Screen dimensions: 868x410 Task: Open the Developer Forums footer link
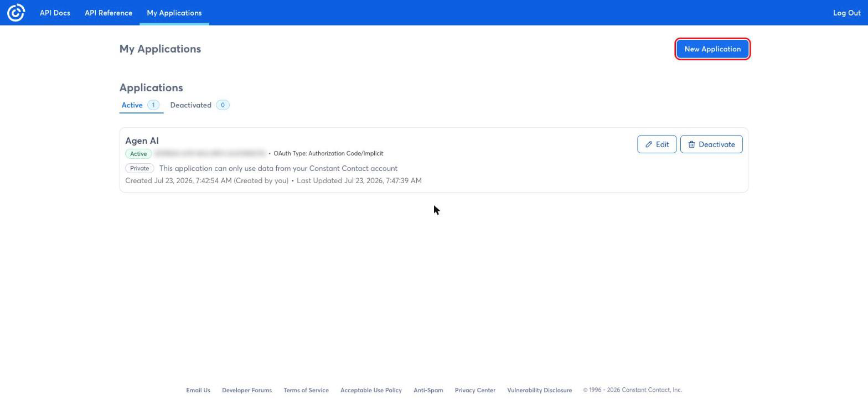point(247,390)
